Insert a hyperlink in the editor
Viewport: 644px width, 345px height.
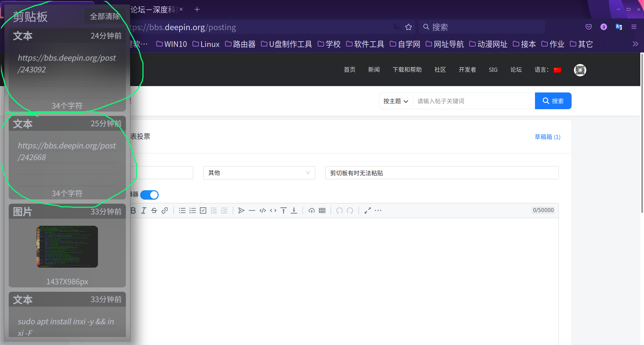pos(165,210)
